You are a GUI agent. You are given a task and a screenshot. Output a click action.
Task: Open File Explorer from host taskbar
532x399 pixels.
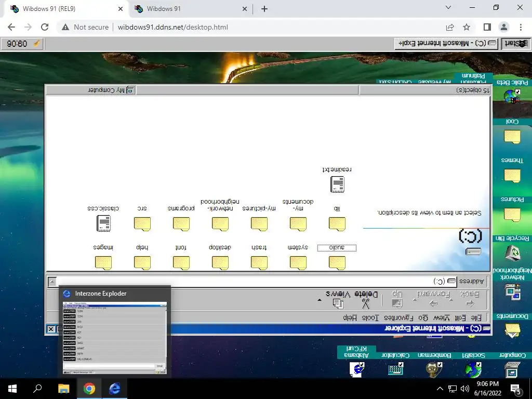point(63,389)
